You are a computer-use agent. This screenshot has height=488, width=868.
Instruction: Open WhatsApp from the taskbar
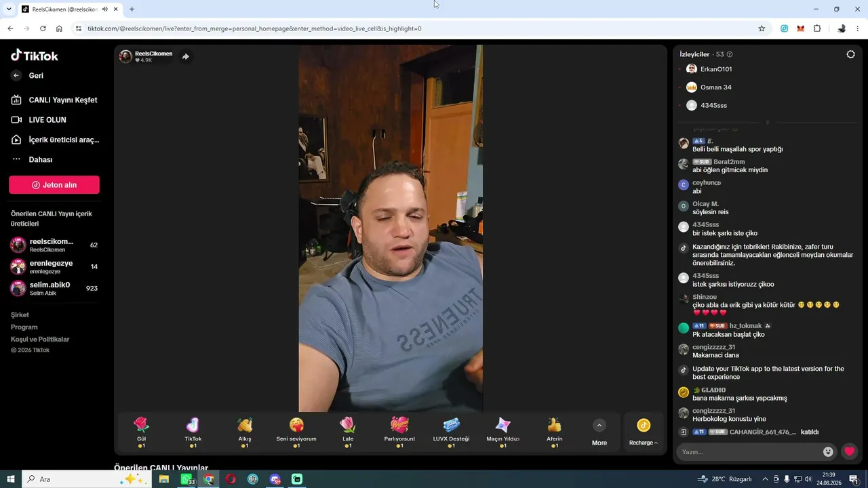(186, 479)
